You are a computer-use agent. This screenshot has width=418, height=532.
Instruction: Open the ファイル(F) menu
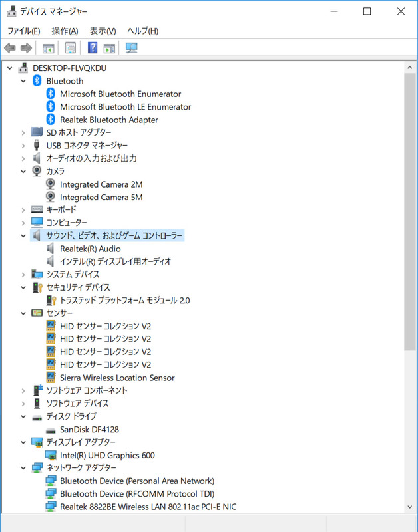pyautogui.click(x=24, y=31)
